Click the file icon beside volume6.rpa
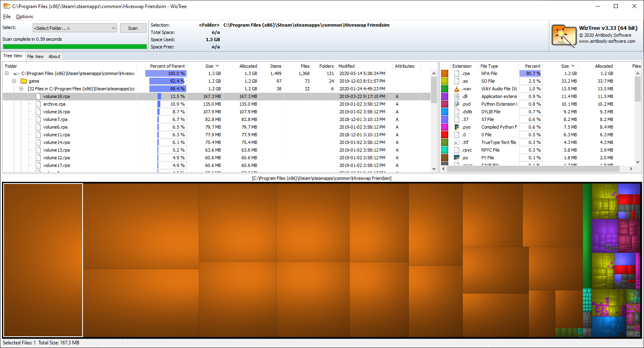The image size is (644, 348). pyautogui.click(x=38, y=127)
